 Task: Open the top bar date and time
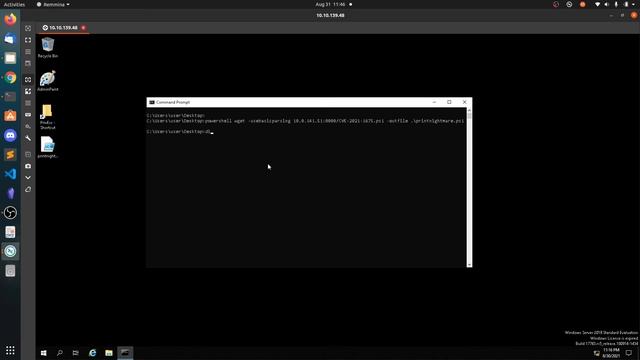pos(330,4)
